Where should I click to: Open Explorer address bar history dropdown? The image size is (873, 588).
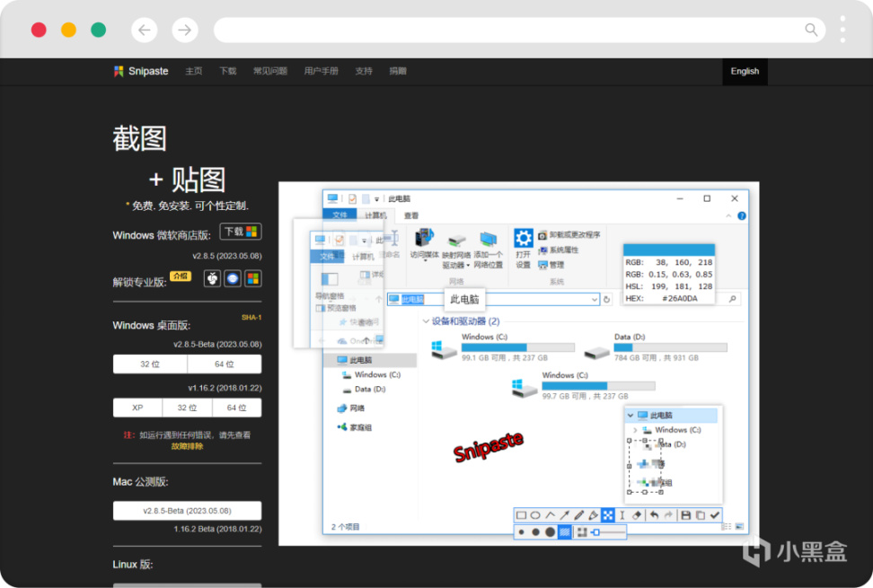[x=594, y=299]
